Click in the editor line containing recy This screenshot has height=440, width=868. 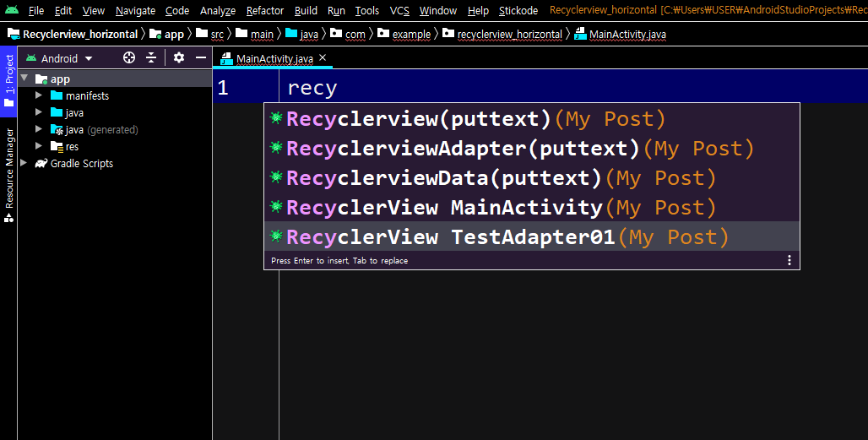click(x=573, y=88)
